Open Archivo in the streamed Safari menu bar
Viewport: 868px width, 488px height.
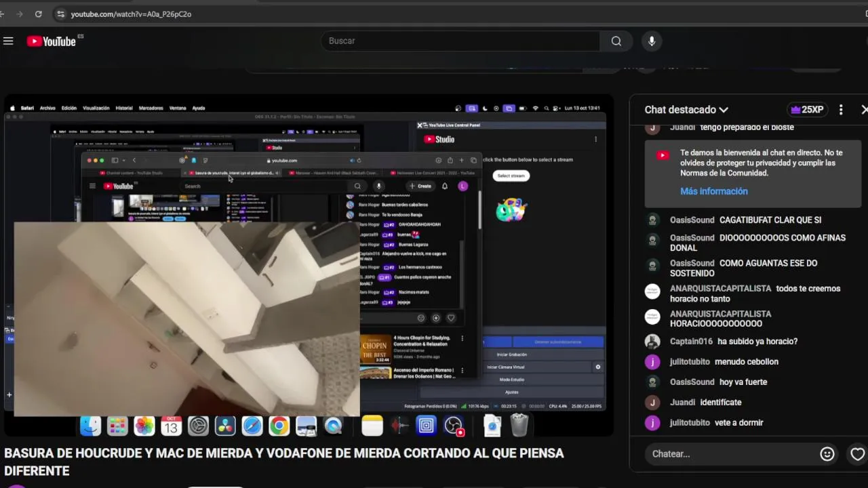(47, 108)
